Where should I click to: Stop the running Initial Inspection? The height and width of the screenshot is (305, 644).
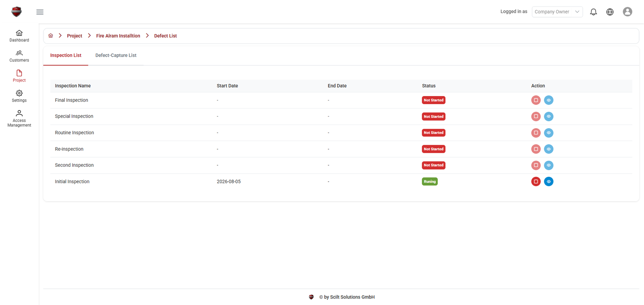[536, 182]
